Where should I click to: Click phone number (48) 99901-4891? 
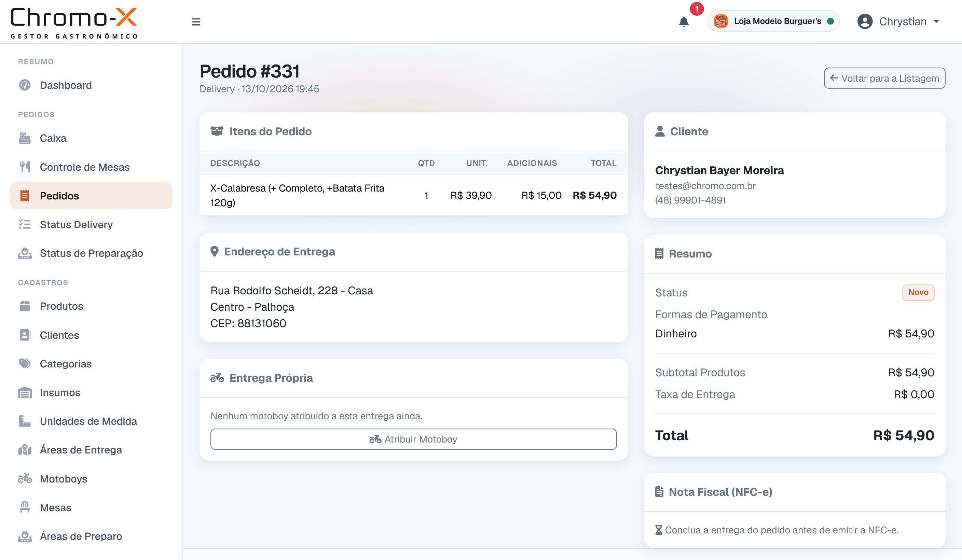point(690,200)
